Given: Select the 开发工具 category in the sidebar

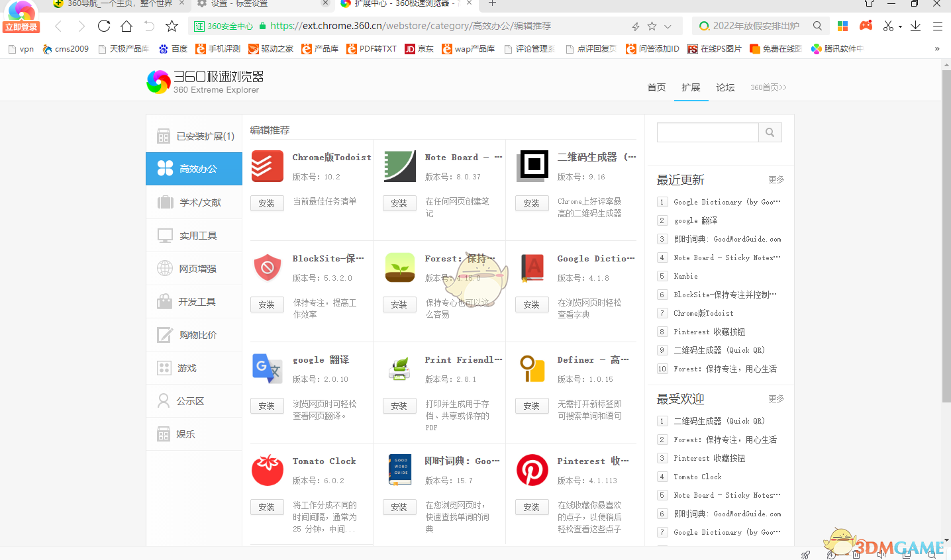Looking at the screenshot, I should (193, 301).
